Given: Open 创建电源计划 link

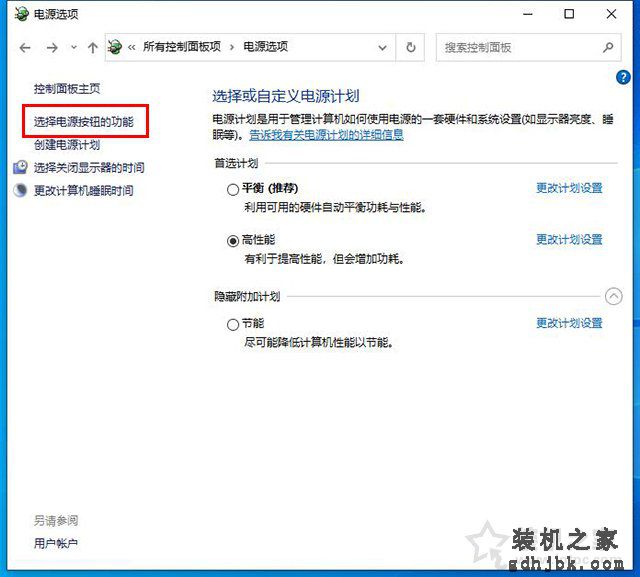Looking at the screenshot, I should 67,144.
